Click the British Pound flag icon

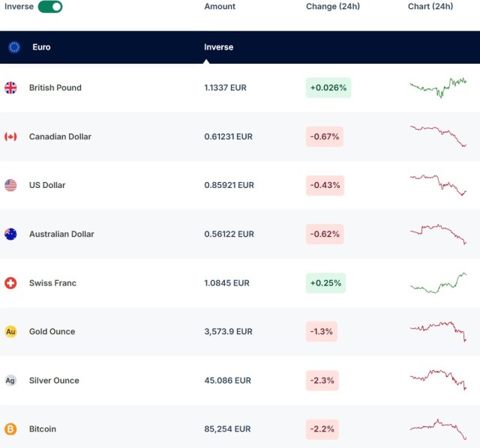click(x=10, y=88)
